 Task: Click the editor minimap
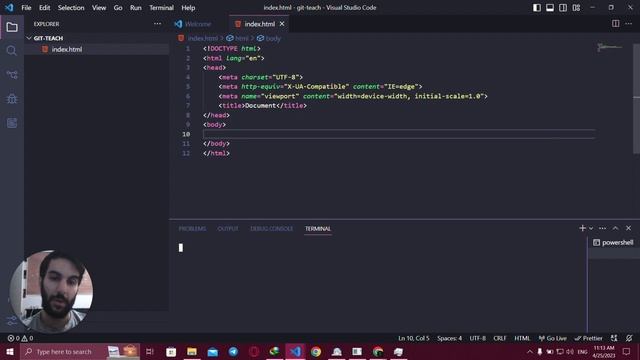click(610, 47)
